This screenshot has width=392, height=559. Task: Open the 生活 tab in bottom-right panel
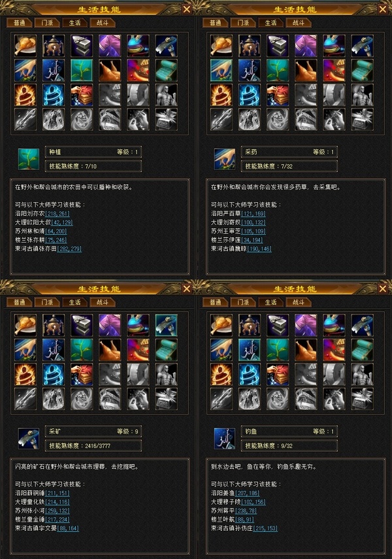coord(271,302)
